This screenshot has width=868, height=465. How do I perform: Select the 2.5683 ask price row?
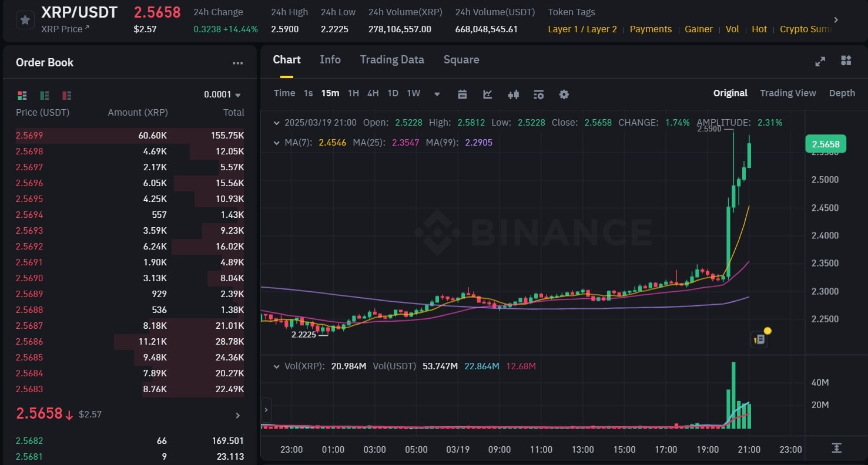coord(130,389)
